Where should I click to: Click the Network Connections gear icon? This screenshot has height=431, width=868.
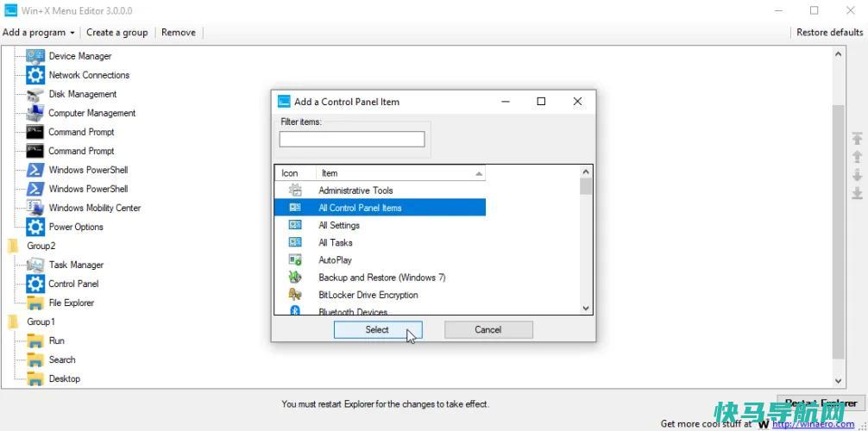tap(35, 75)
